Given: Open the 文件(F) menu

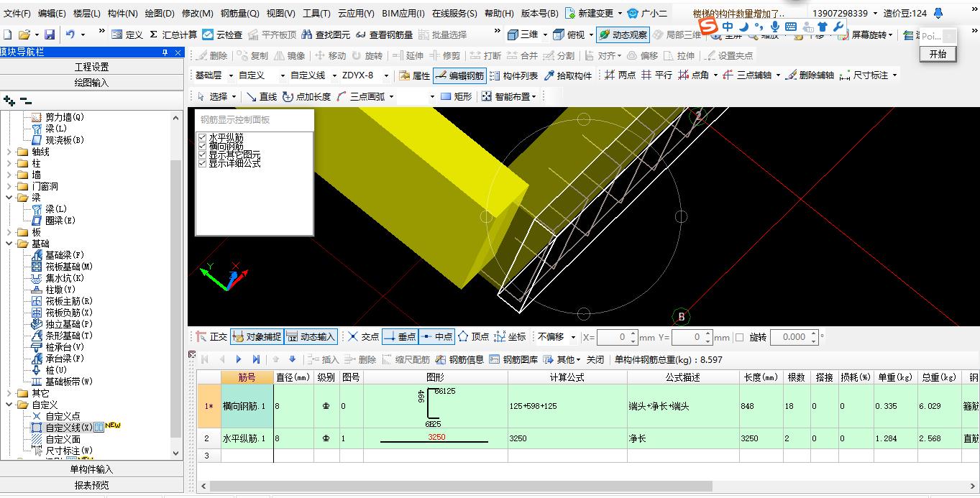Looking at the screenshot, I should click(x=17, y=13).
